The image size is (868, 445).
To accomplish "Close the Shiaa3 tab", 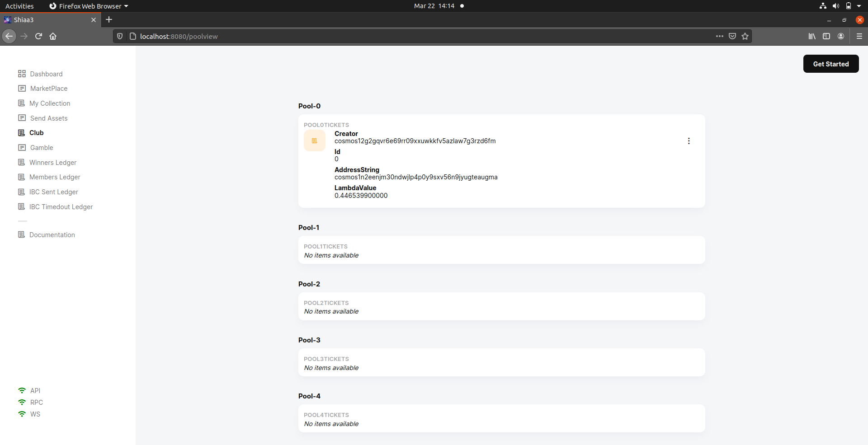I will [94, 20].
